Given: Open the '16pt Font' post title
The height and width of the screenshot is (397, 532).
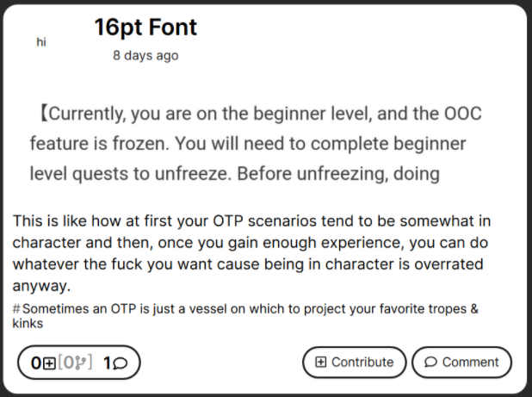Looking at the screenshot, I should click(x=145, y=28).
